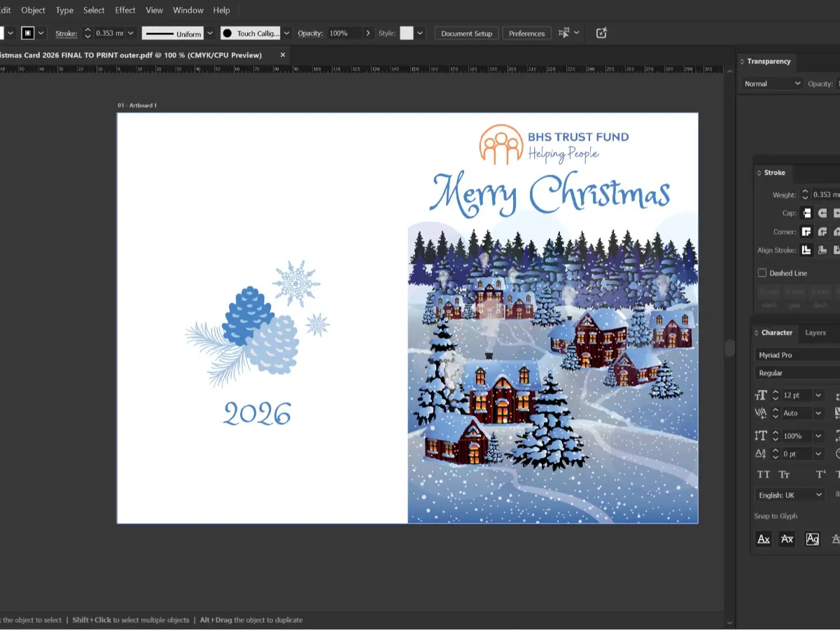Open the vertical scale 100% dropdown

tap(818, 435)
